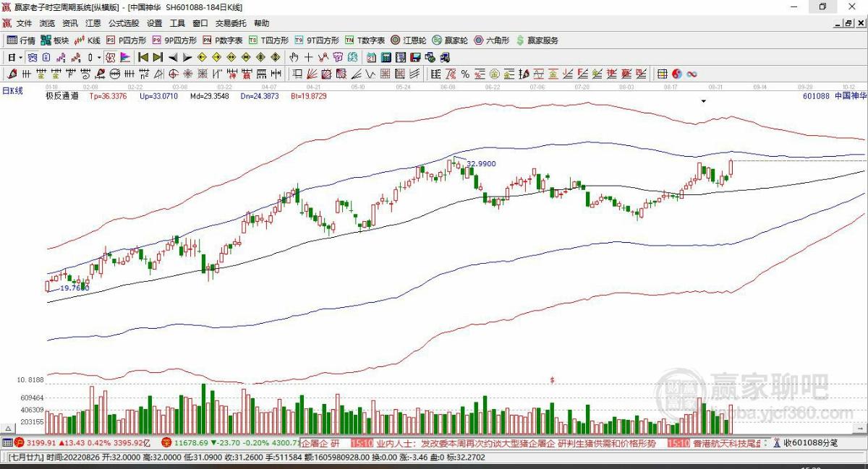Click the Dn=24.3873 indicator value
Screen dimensions: 868x469
(260, 95)
